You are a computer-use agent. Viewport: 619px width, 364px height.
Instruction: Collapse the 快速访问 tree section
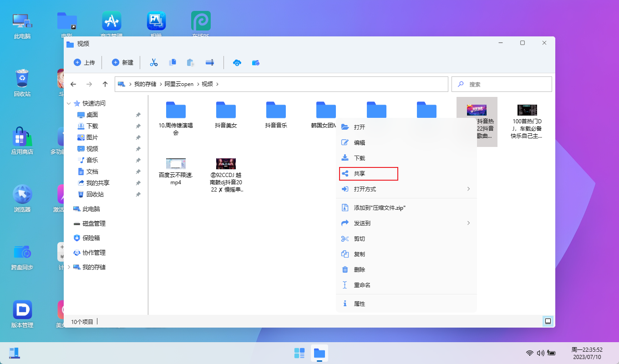tap(69, 103)
